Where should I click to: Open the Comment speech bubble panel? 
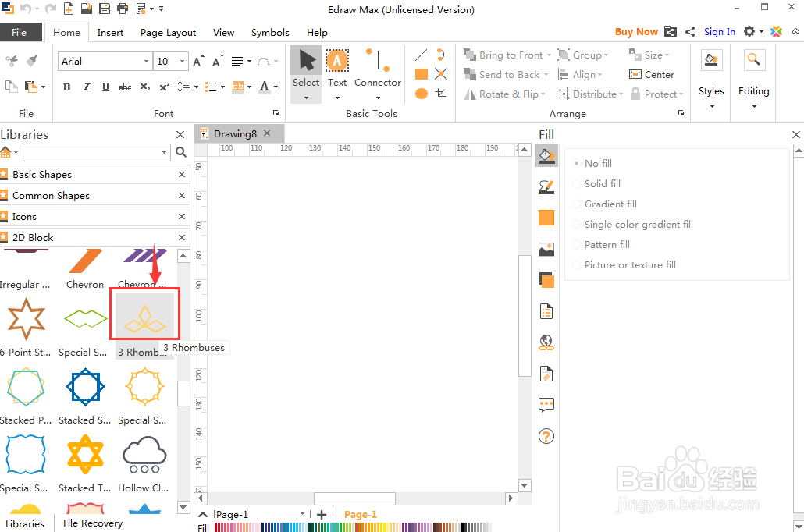tap(546, 405)
